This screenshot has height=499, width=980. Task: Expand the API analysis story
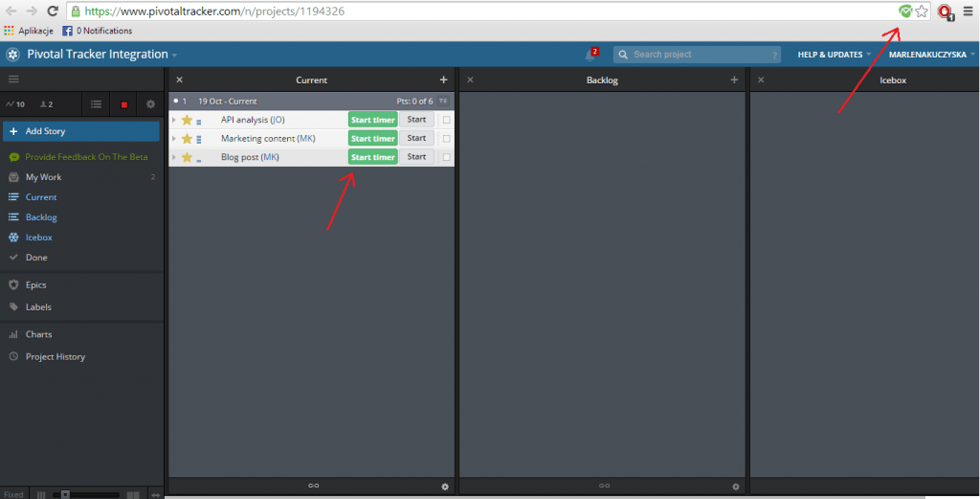click(174, 120)
